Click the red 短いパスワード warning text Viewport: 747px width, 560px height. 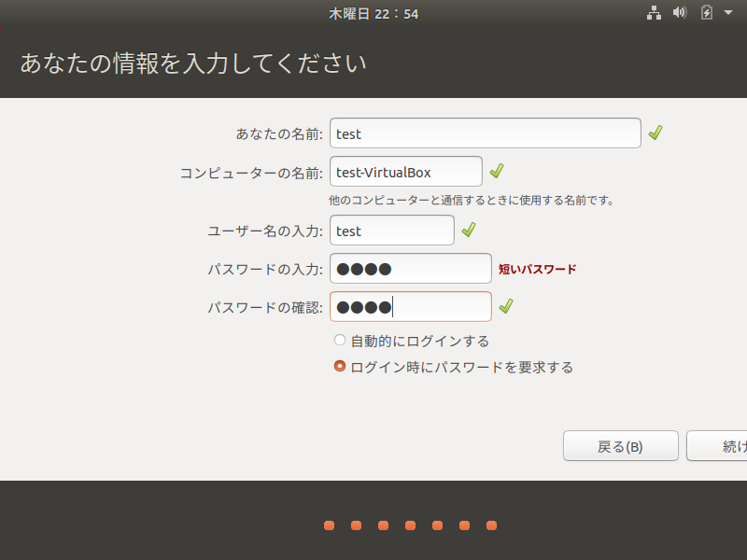point(538,269)
